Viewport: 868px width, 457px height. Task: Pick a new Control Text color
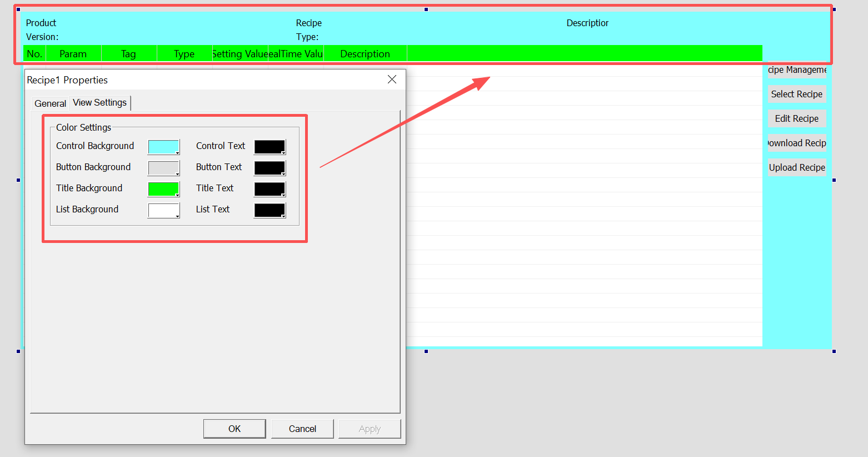click(x=270, y=147)
